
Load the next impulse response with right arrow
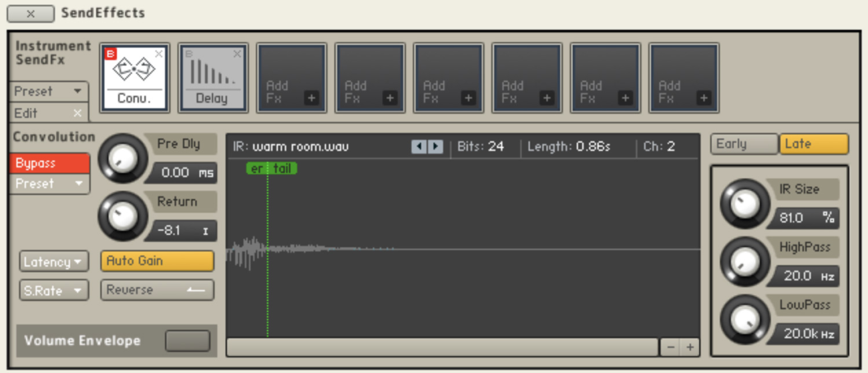(435, 147)
